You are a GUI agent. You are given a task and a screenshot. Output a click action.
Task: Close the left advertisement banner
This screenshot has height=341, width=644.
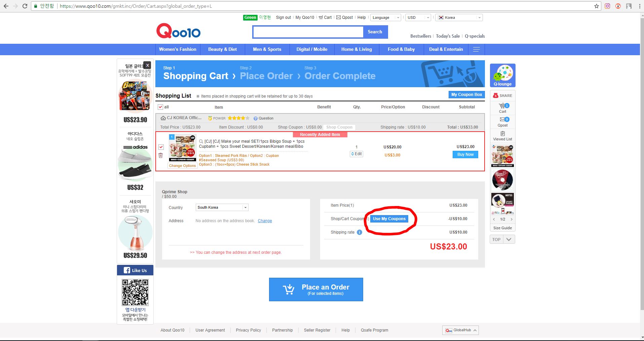pos(147,65)
